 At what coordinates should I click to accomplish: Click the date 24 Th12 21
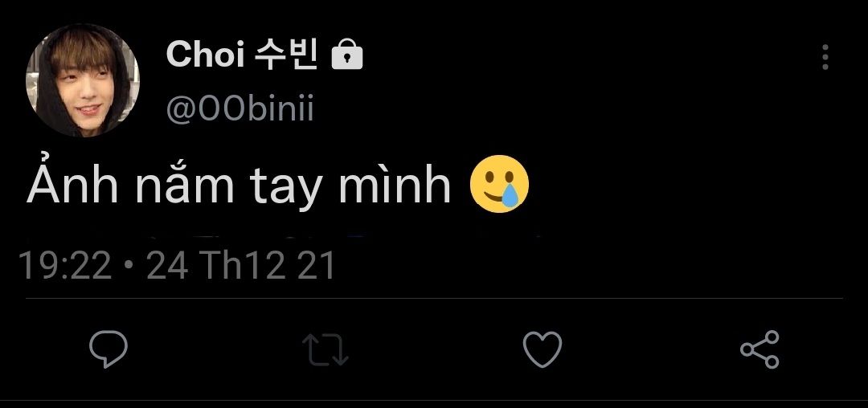[x=241, y=265]
